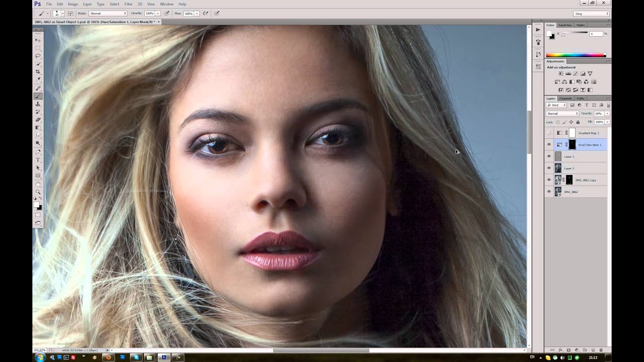Screen dimensions: 644x362
Task: Expand the brush Flow slider arrow
Action: pos(197,14)
